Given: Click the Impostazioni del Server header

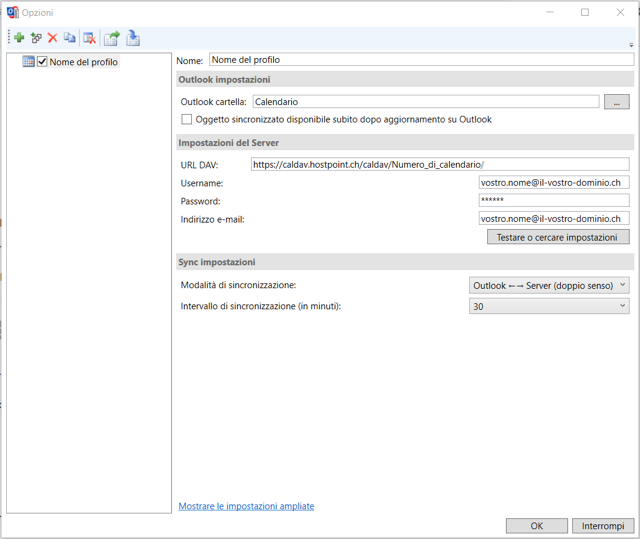Looking at the screenshot, I should click(405, 142).
